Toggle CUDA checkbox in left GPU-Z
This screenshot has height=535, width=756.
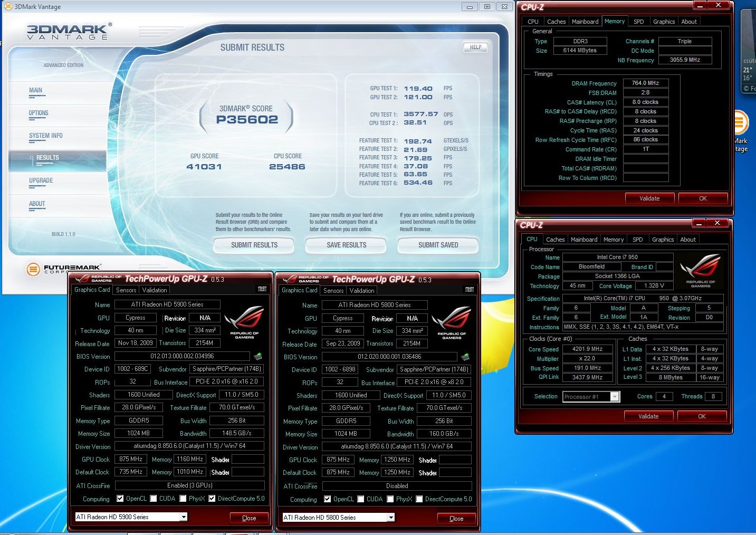[x=154, y=499]
